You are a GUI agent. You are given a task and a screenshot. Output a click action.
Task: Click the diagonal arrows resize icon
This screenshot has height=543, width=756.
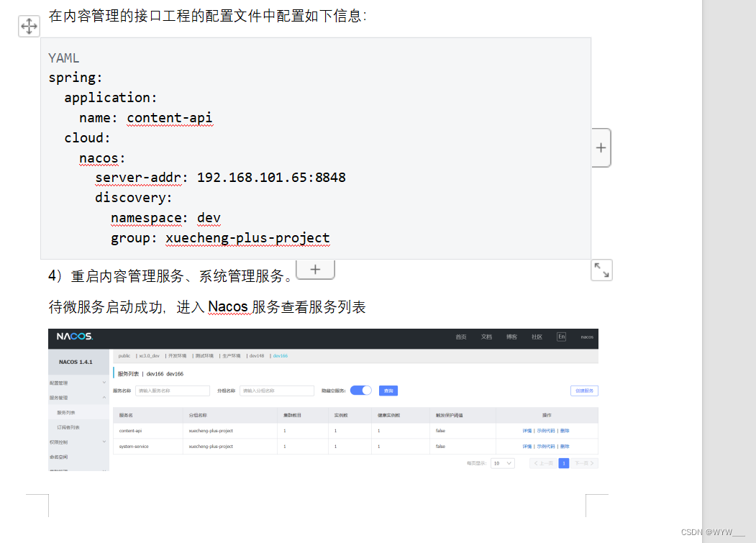point(601,270)
